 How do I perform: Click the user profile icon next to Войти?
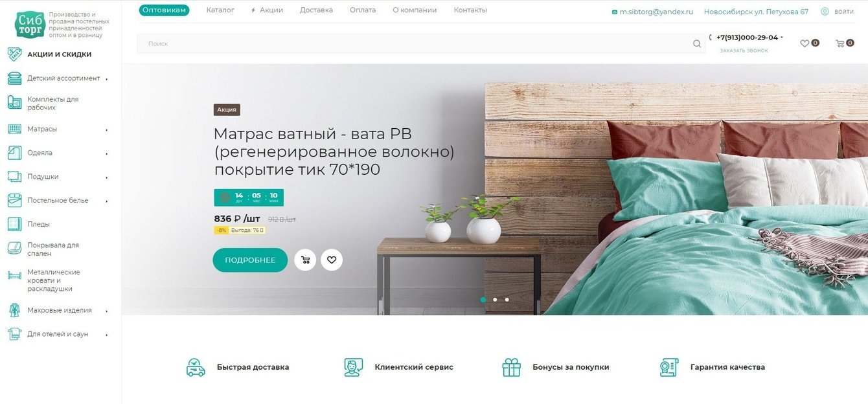coord(825,12)
